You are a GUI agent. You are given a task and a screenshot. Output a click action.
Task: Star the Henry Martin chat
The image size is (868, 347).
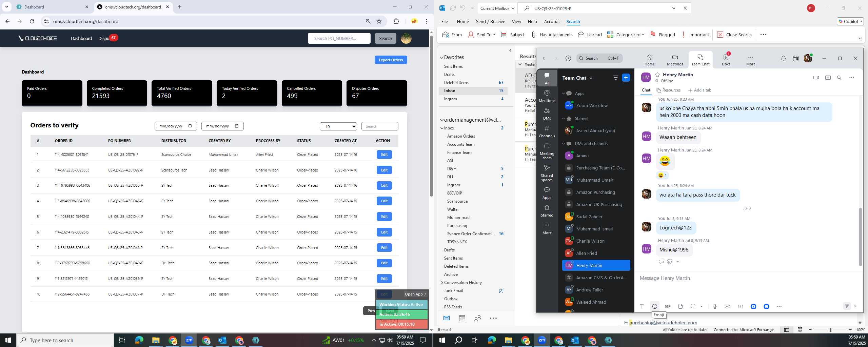point(657,75)
